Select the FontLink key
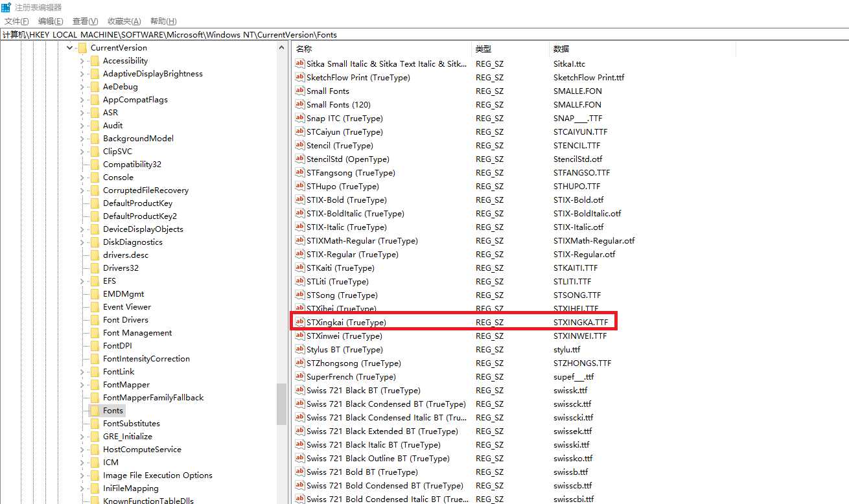 pos(119,371)
